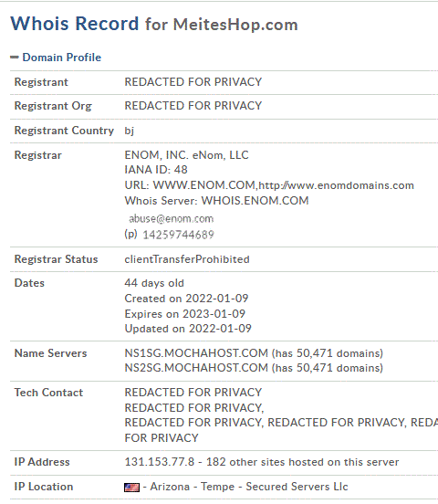Click the MeitesHop.com domain name heading
This screenshot has height=504, width=438.
pos(235,25)
